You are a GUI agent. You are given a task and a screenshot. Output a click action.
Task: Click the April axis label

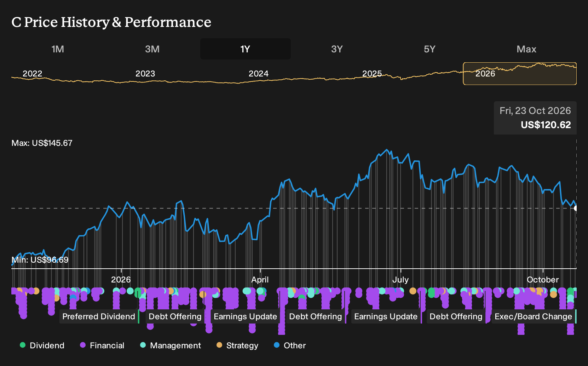pyautogui.click(x=260, y=280)
